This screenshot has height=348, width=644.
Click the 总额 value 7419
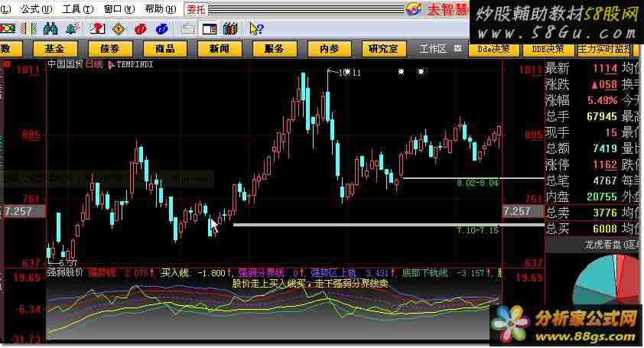[x=604, y=148]
